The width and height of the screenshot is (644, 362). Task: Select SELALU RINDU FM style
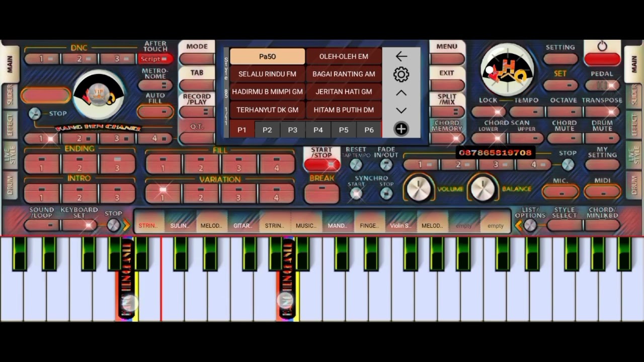click(267, 74)
